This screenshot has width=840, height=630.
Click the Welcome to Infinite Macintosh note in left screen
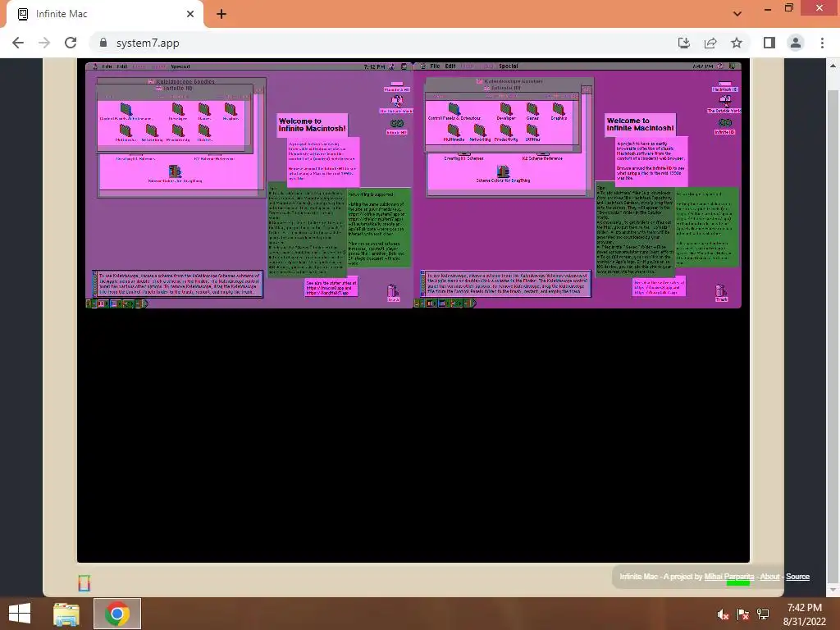313,125
